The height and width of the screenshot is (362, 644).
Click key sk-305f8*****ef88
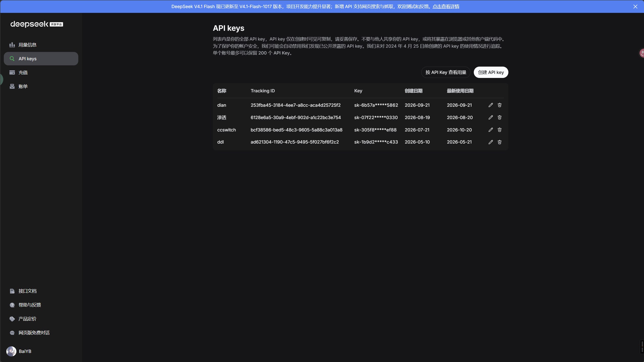pyautogui.click(x=375, y=130)
